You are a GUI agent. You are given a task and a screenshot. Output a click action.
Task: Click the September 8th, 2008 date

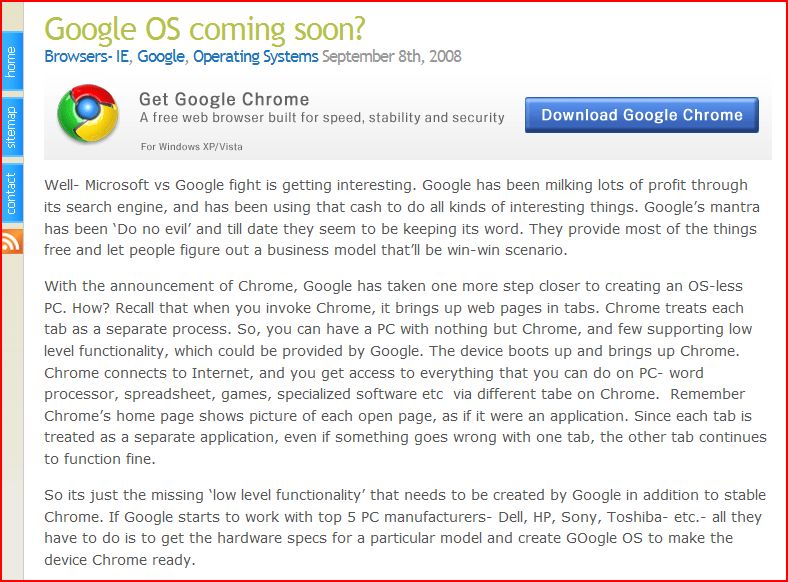(x=392, y=56)
